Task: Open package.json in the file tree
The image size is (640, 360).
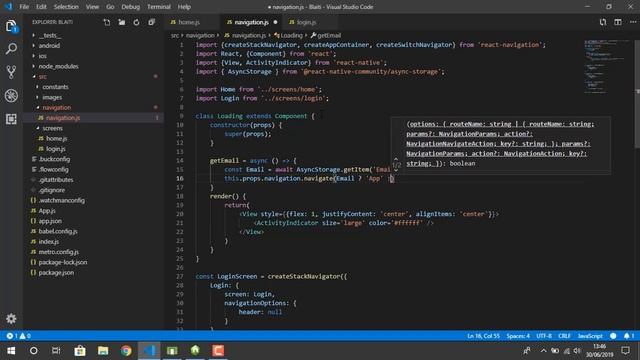Action: point(56,272)
